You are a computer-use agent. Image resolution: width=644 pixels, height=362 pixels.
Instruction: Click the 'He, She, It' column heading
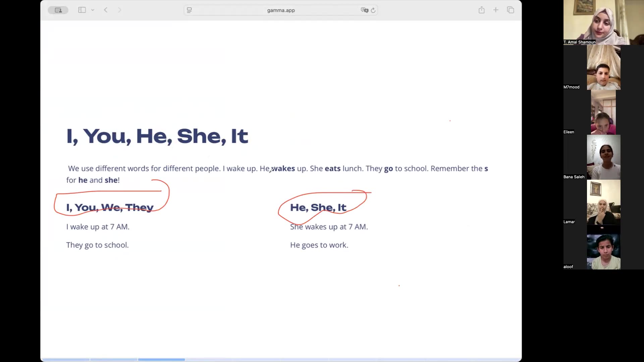[318, 207]
